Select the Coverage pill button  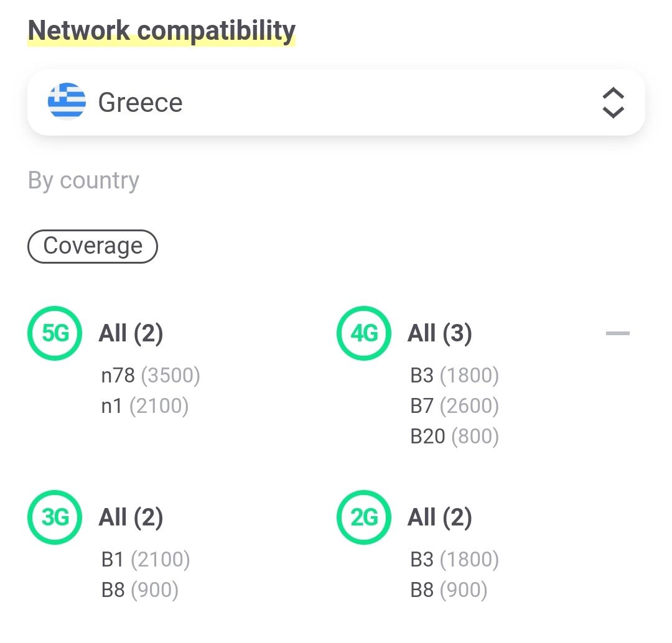(93, 246)
